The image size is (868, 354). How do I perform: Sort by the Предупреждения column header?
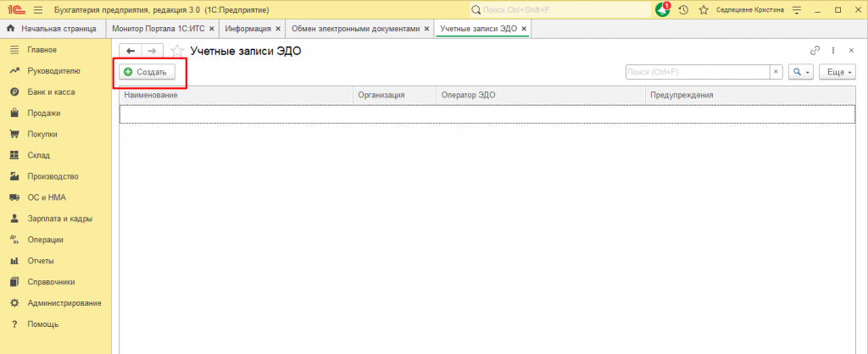point(750,95)
